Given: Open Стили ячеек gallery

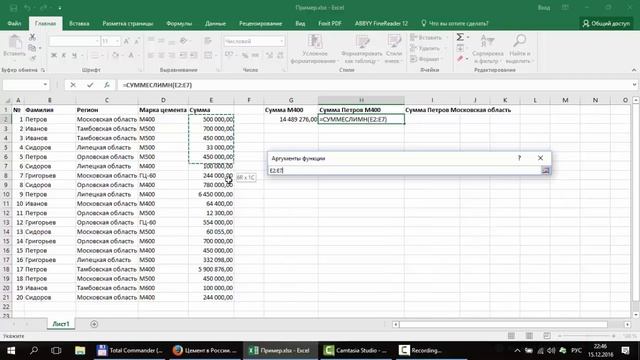Looking at the screenshot, I should (394, 49).
